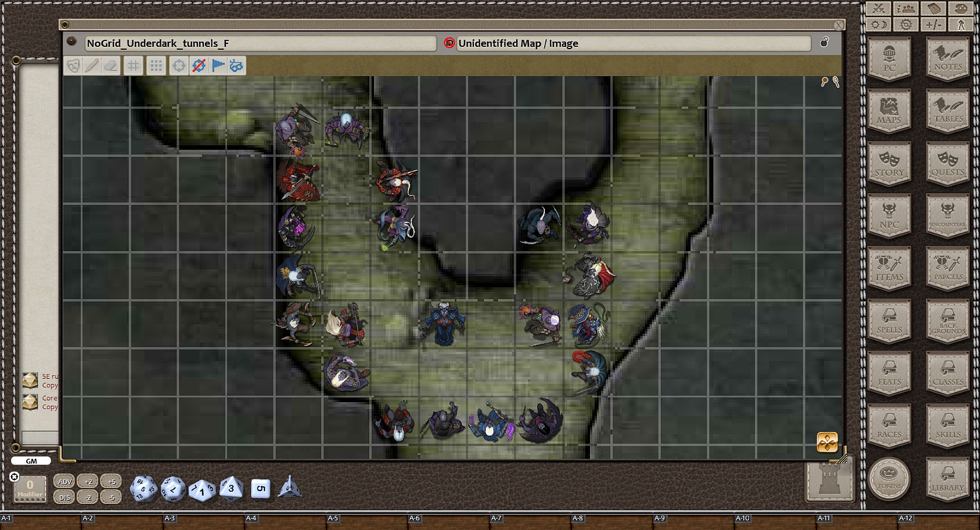The image size is (980, 530).
Task: Click the GM identity label
Action: tap(31, 461)
